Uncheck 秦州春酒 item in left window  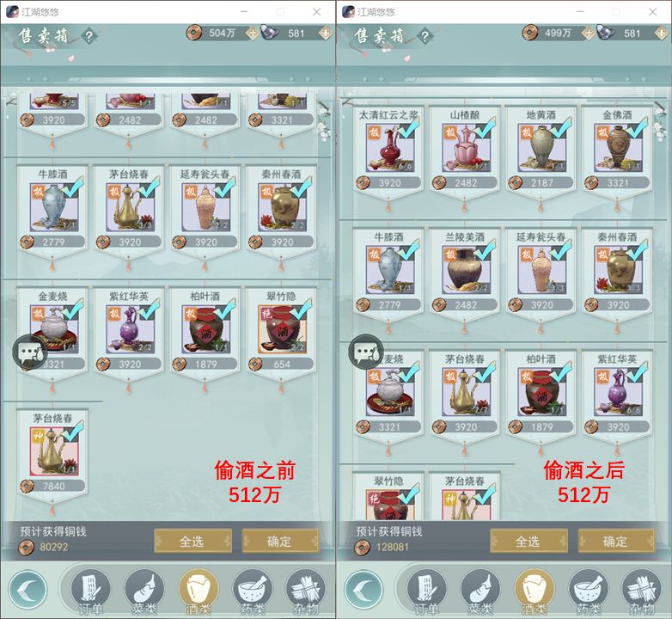pyautogui.click(x=282, y=208)
